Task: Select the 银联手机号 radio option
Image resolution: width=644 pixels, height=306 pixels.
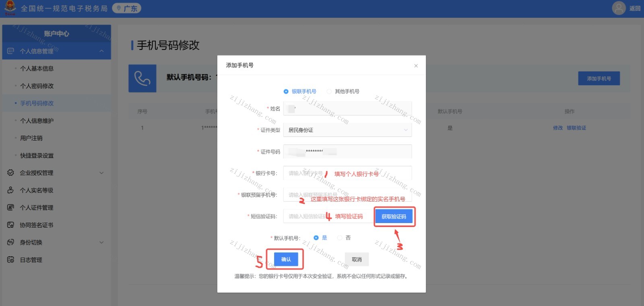Action: click(x=286, y=91)
